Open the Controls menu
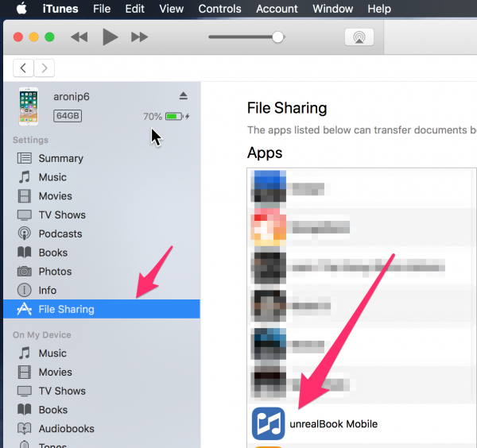This screenshot has width=477, height=448. (219, 9)
